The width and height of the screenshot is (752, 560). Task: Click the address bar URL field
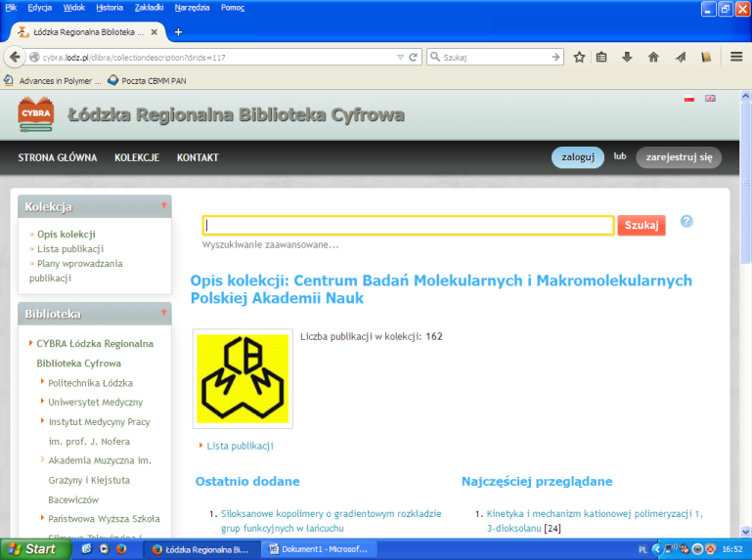coord(218,57)
